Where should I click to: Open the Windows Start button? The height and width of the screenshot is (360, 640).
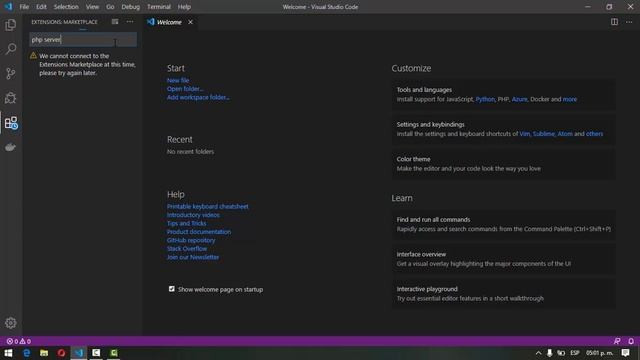click(x=8, y=353)
